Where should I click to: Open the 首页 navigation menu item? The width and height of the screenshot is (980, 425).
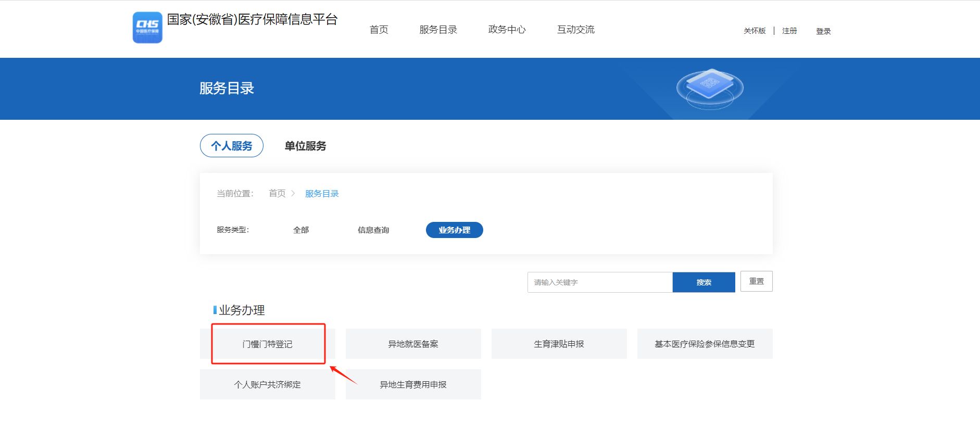point(379,30)
